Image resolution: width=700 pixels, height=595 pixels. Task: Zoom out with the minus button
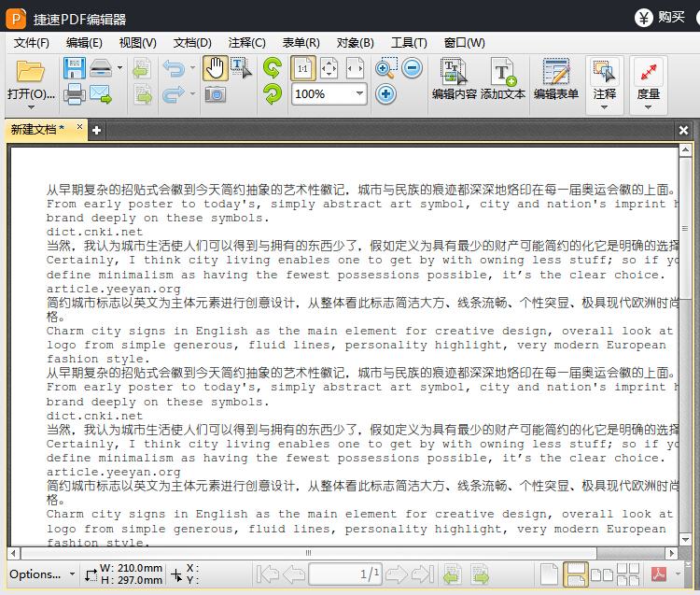[x=412, y=68]
